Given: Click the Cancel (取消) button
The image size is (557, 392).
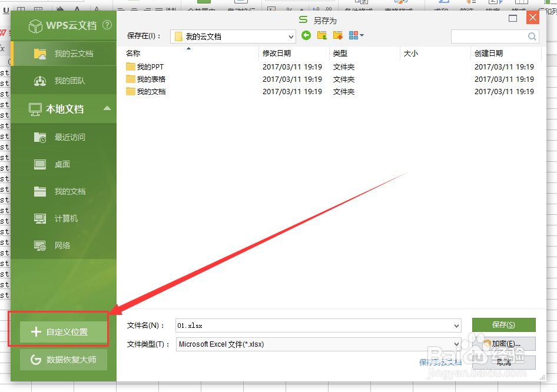Looking at the screenshot, I should click(x=504, y=363).
